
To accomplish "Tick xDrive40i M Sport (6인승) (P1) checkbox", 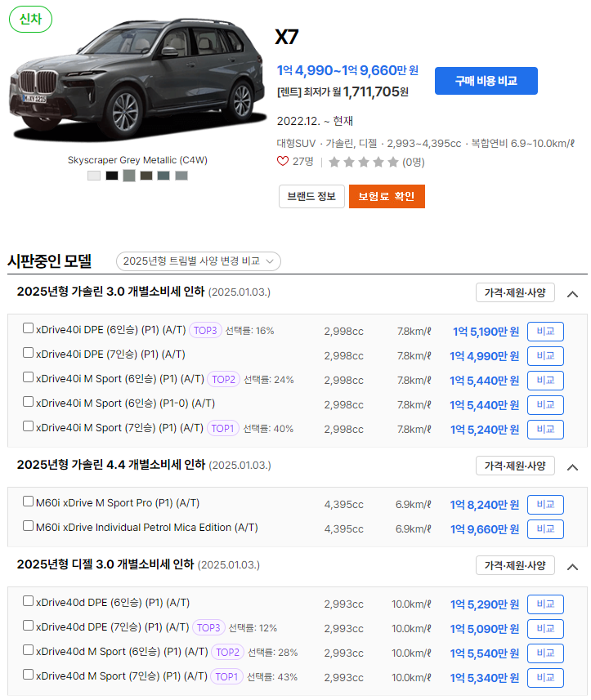I will tap(28, 377).
